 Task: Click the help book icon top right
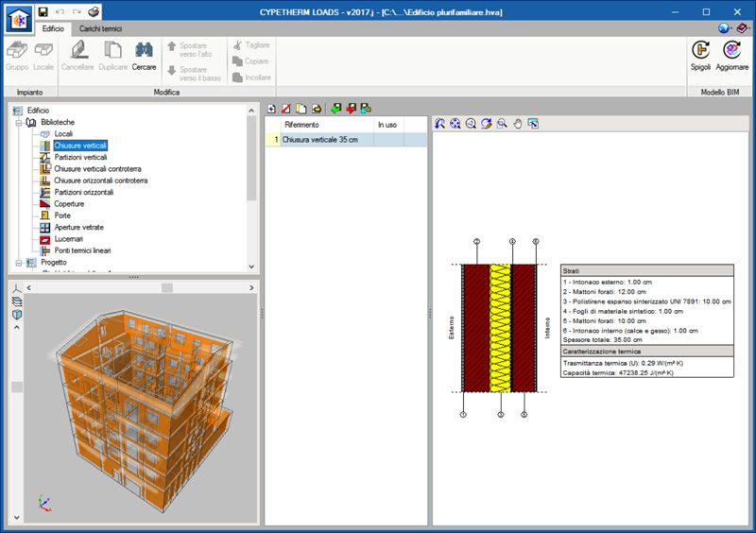pos(742,28)
